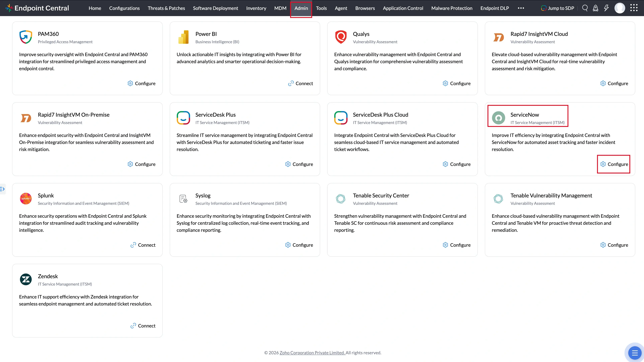Click the PAM360 shield logo
The height and width of the screenshot is (362, 644).
[26, 37]
